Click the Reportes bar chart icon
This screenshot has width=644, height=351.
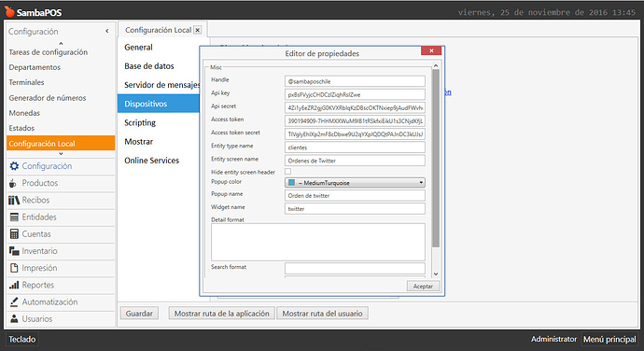coord(14,285)
